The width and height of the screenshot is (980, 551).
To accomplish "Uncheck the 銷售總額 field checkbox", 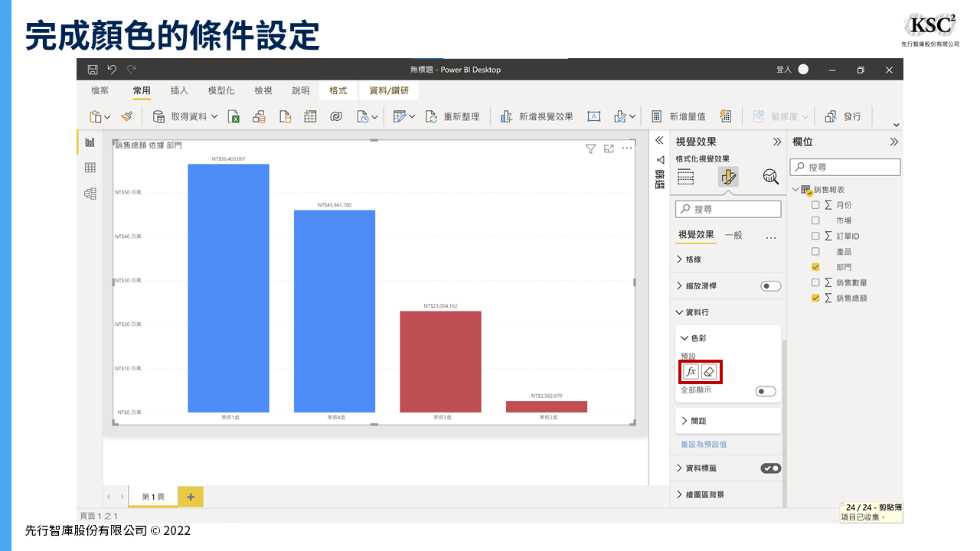I will (x=815, y=298).
